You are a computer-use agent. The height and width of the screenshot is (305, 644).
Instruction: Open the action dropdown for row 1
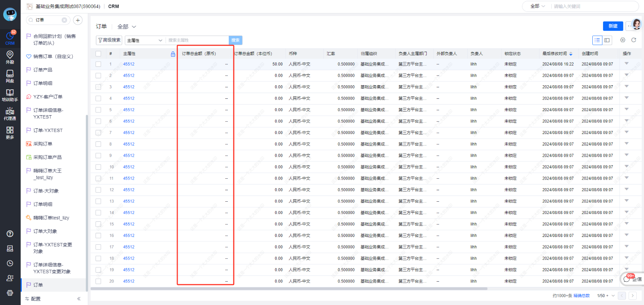(626, 64)
